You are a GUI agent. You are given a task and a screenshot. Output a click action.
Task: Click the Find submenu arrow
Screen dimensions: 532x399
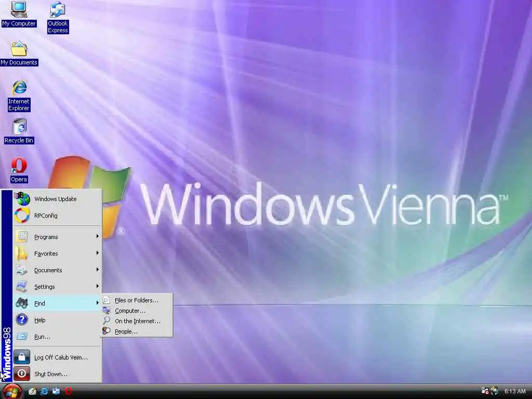point(97,303)
